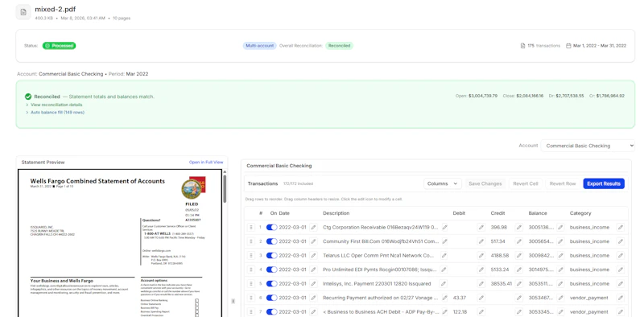Screen dimensions: 644x317
Task: Click Export Results button
Action: click(603, 183)
